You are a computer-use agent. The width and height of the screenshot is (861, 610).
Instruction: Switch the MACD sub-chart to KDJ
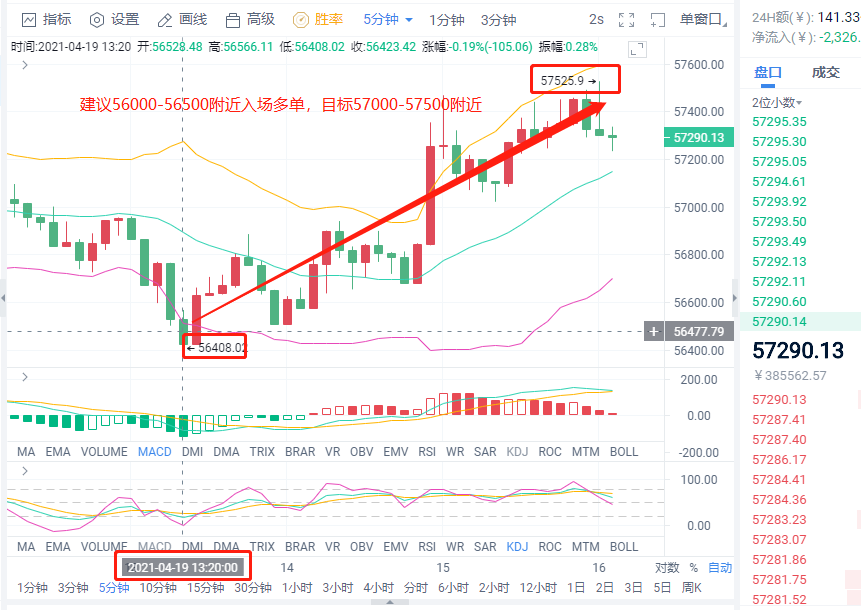click(517, 451)
